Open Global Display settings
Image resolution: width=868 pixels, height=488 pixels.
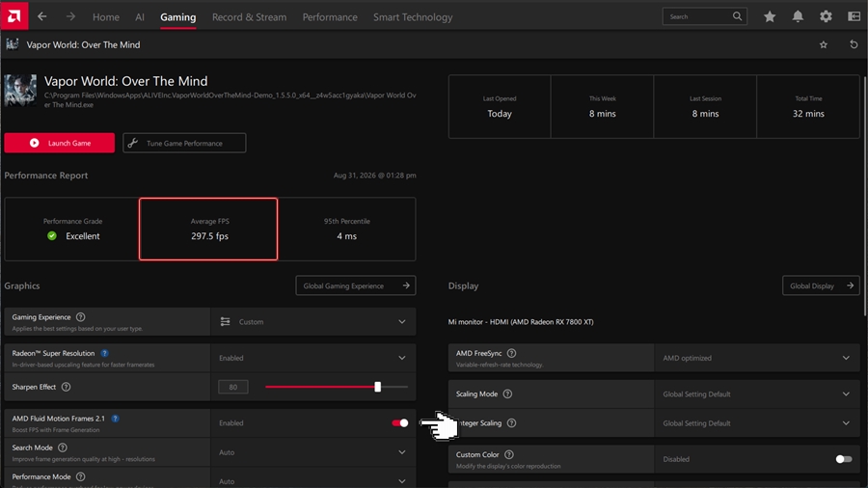(821, 285)
